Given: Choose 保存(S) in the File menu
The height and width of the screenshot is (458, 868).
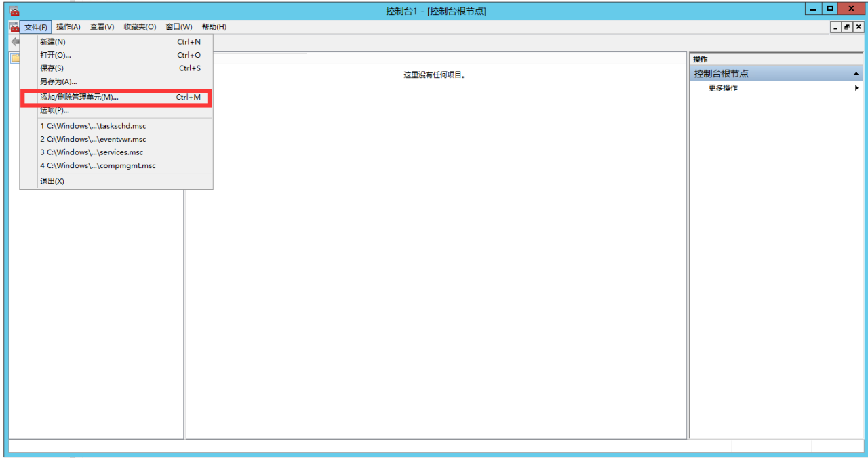Looking at the screenshot, I should tap(116, 68).
